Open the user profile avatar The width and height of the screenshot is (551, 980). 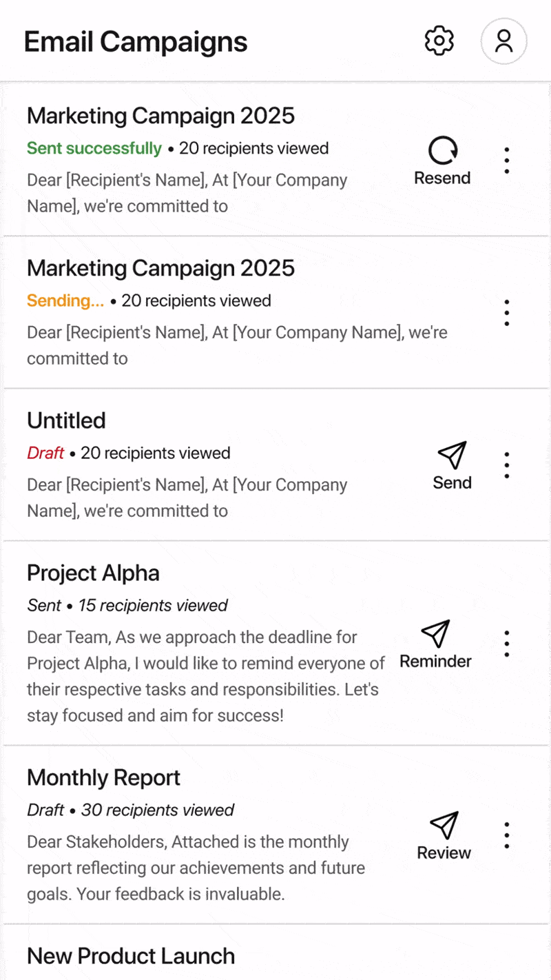click(503, 41)
